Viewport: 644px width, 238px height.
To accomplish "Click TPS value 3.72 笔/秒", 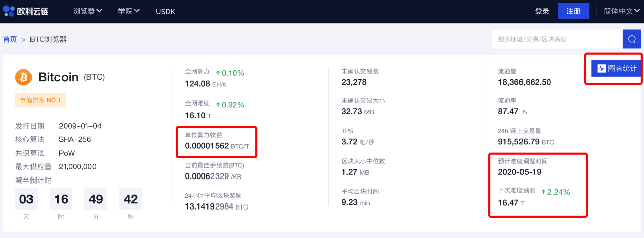I will (357, 141).
